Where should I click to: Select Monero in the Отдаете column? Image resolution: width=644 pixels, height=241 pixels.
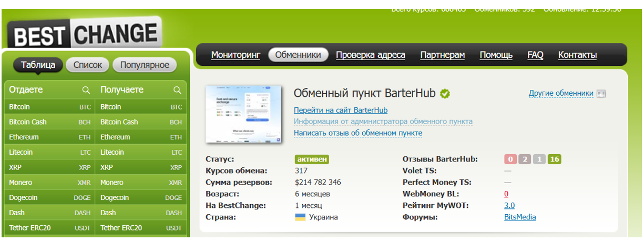[49, 183]
